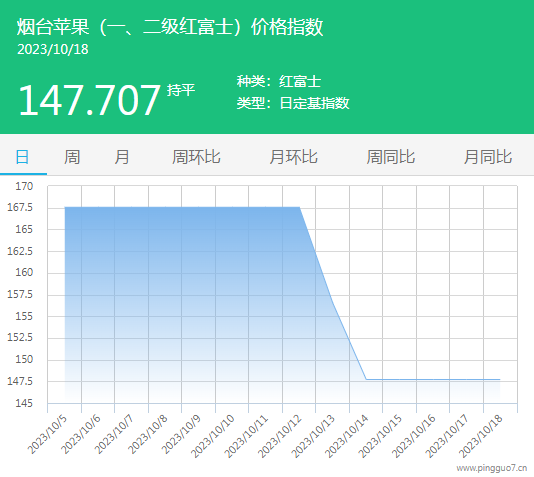Select the 月同比 monthly year-over-year tab

[488, 157]
